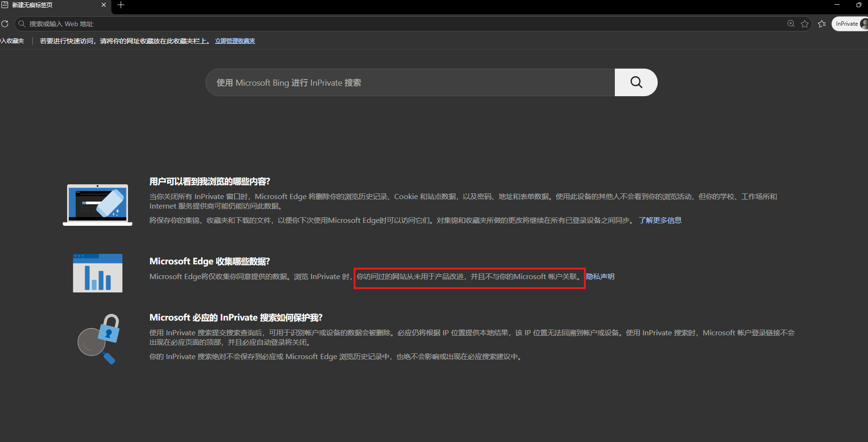Image resolution: width=868 pixels, height=442 pixels.
Task: Click the Bing search magnifier button
Action: (x=636, y=82)
